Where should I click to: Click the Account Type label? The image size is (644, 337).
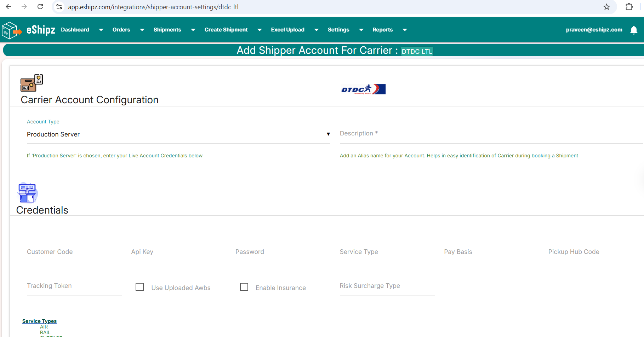(x=43, y=122)
